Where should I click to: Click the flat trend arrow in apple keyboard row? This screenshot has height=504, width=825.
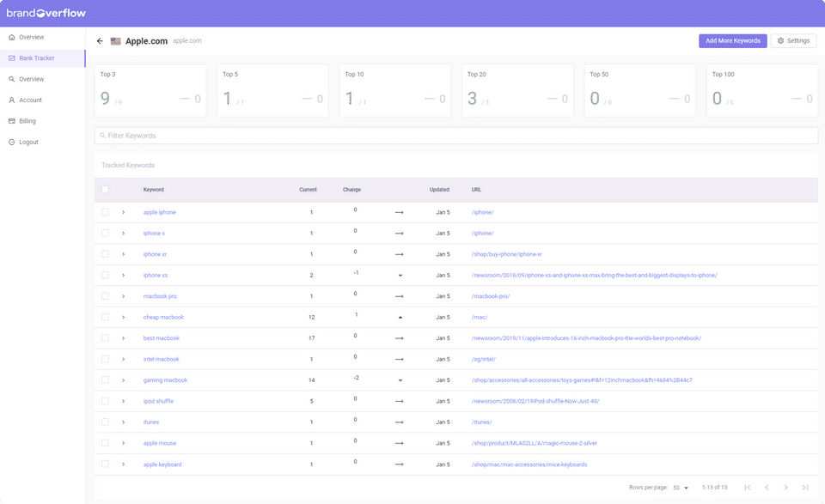coord(400,465)
